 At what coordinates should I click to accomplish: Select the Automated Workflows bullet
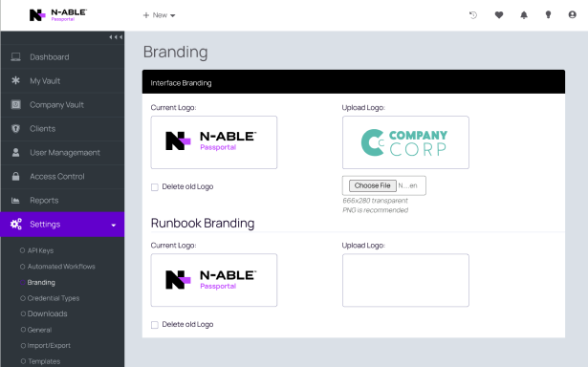click(x=23, y=267)
